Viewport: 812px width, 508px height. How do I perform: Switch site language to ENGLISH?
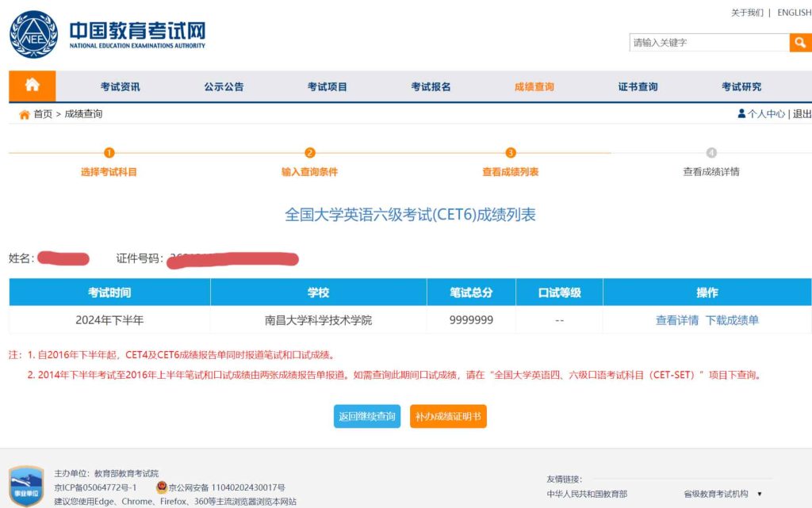(794, 13)
